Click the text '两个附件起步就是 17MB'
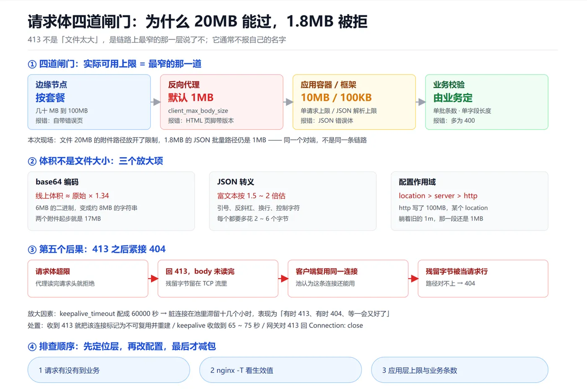This screenshot has height=392, width=587. click(68, 218)
